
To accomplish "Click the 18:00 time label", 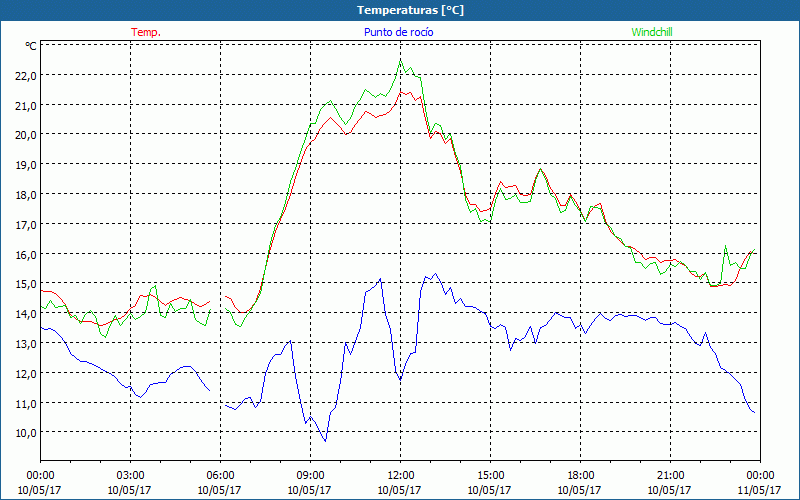I will pos(580,476).
